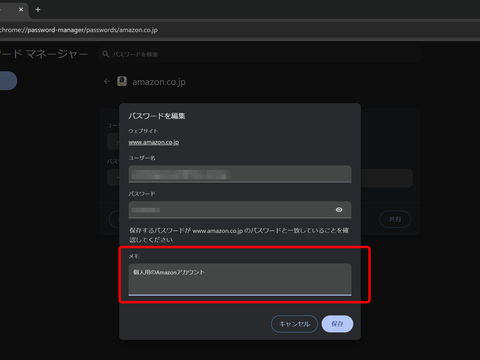
Task: Click the キャンセル cancel button
Action: tap(294, 324)
